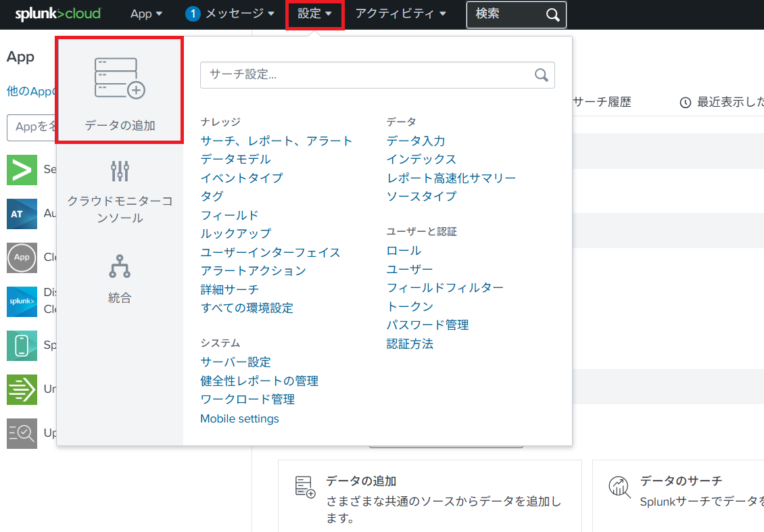
Task: Open the Mobile settings link
Action: [x=239, y=418]
